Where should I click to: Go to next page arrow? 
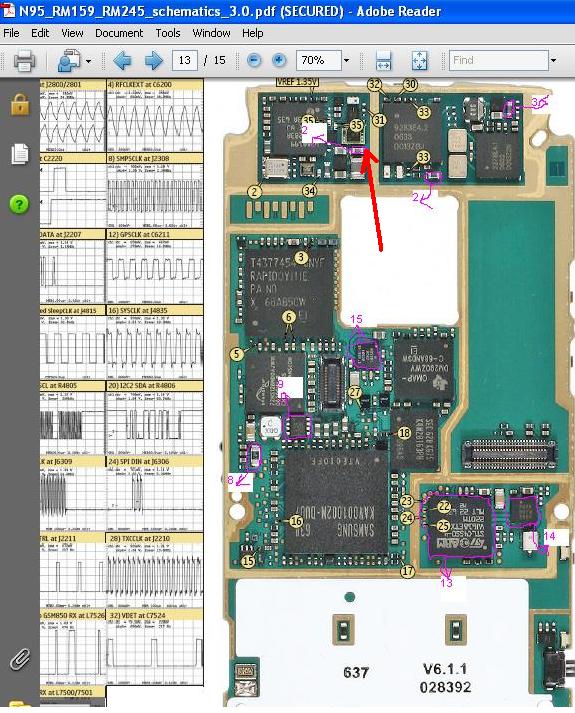click(x=154, y=60)
